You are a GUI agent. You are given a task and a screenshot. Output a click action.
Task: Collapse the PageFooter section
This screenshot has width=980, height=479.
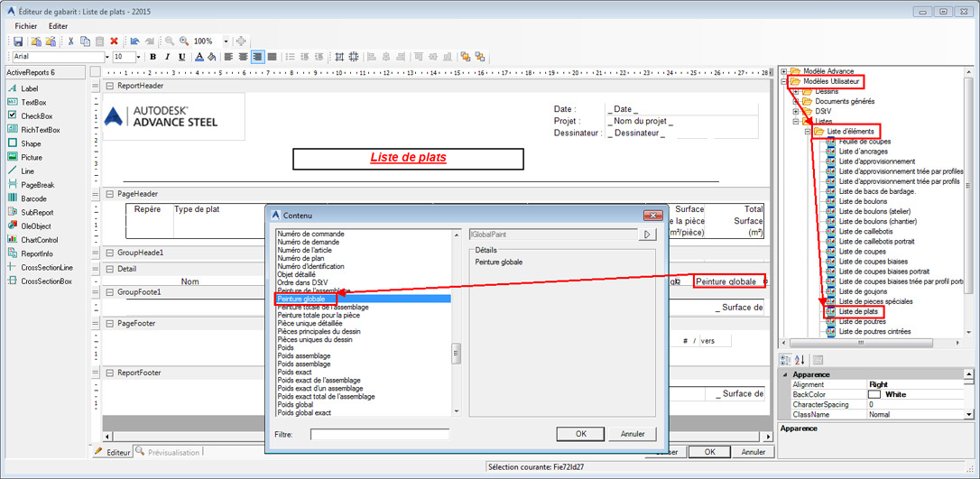click(x=109, y=324)
